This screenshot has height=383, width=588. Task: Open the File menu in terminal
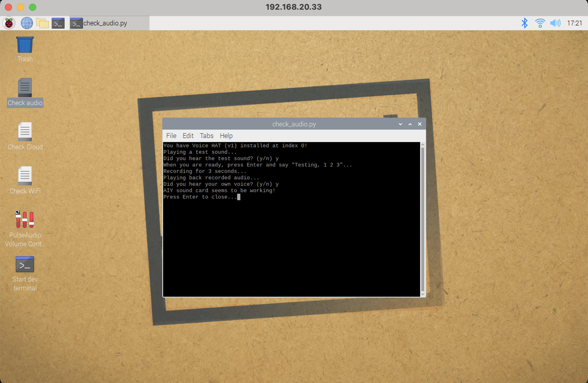tap(171, 136)
